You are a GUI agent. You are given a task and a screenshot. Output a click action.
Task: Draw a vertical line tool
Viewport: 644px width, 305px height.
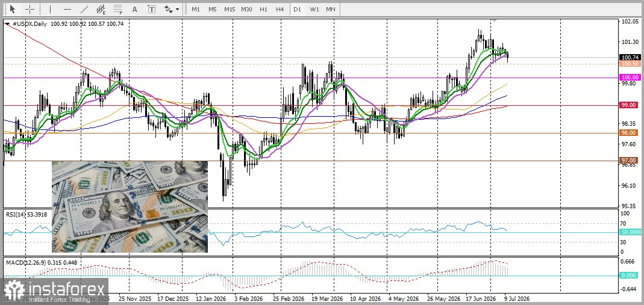pos(50,9)
